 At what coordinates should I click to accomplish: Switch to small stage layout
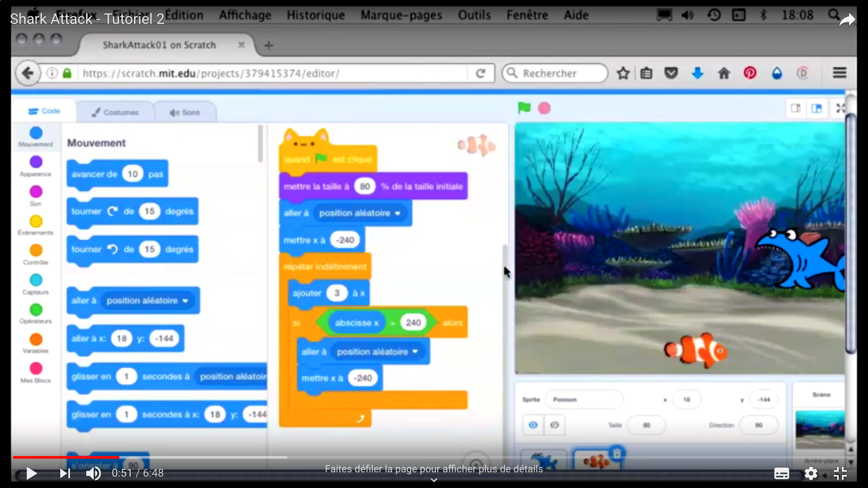pyautogui.click(x=796, y=108)
